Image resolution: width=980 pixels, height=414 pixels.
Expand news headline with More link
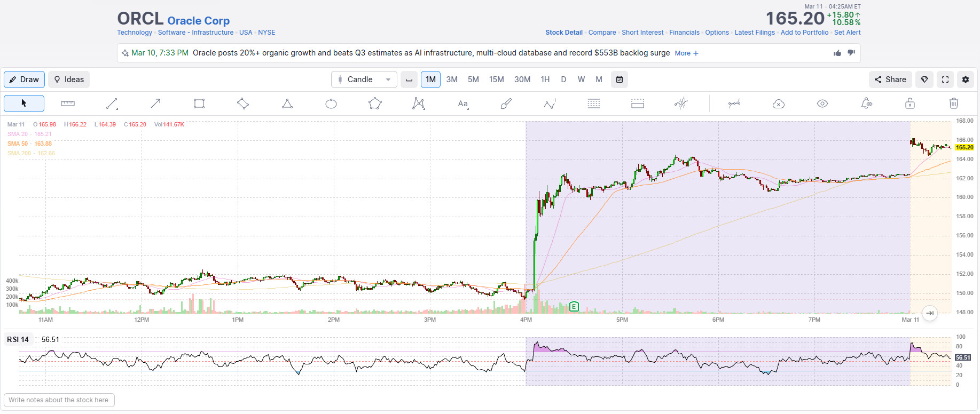(686, 53)
